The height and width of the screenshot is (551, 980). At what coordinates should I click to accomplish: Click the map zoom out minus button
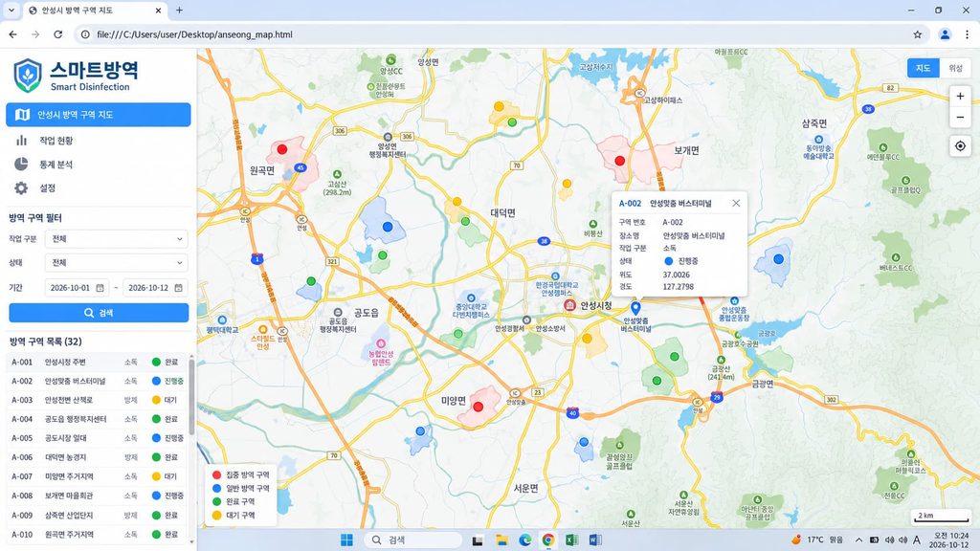point(960,117)
